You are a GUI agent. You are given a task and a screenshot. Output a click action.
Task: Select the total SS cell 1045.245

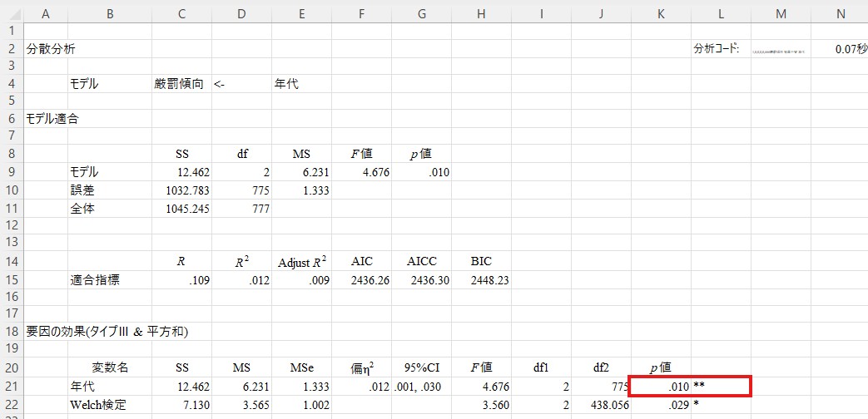181,209
